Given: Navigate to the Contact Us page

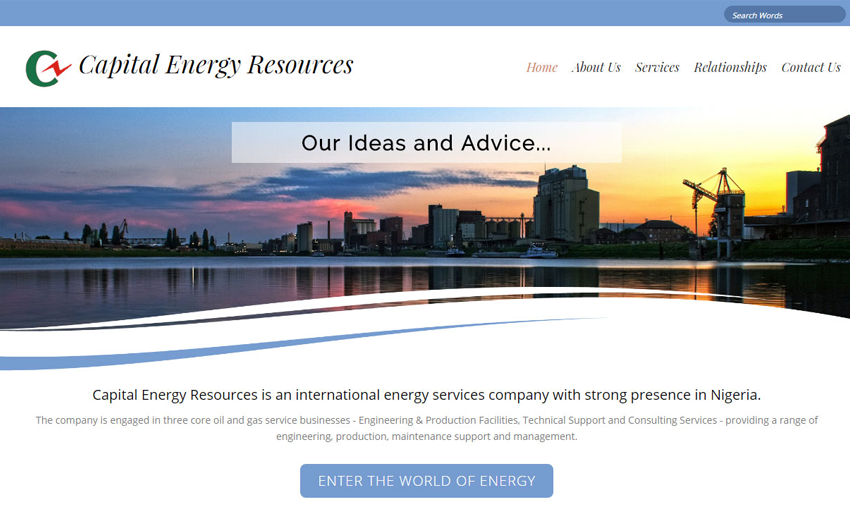Looking at the screenshot, I should [810, 68].
